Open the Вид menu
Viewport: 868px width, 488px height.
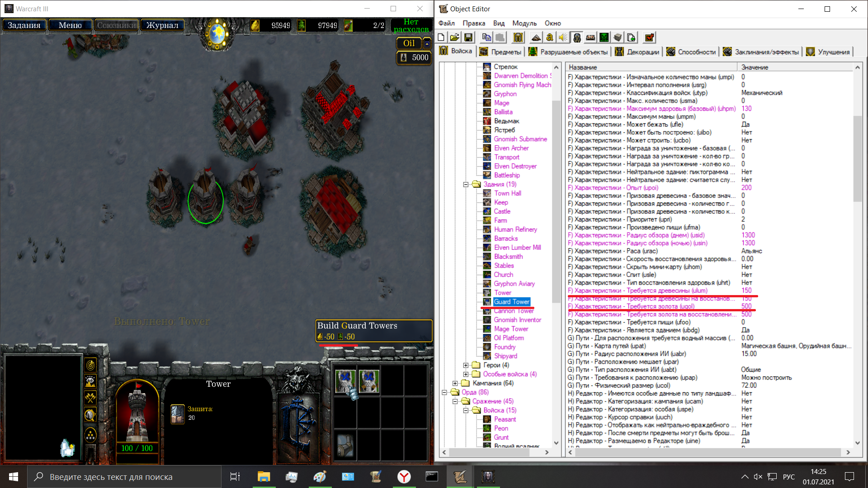pyautogui.click(x=499, y=23)
